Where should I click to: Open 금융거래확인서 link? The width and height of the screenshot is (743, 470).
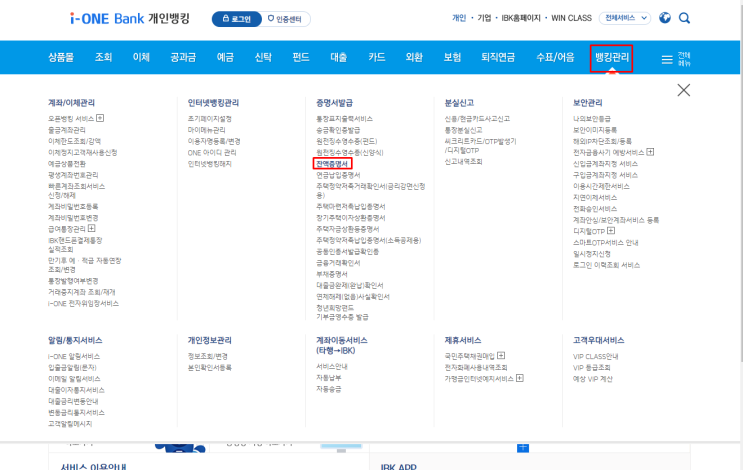click(338, 262)
